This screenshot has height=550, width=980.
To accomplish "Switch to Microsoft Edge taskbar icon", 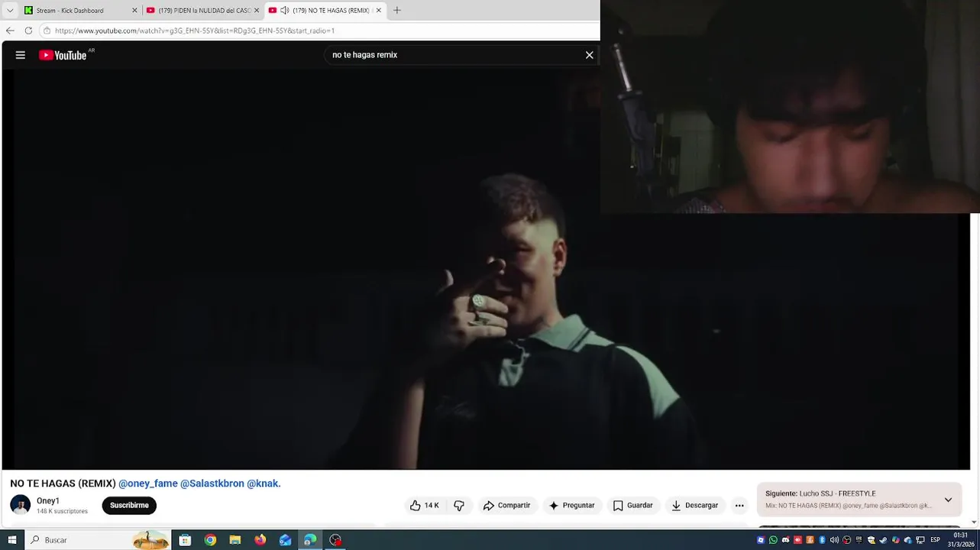I will click(310, 540).
